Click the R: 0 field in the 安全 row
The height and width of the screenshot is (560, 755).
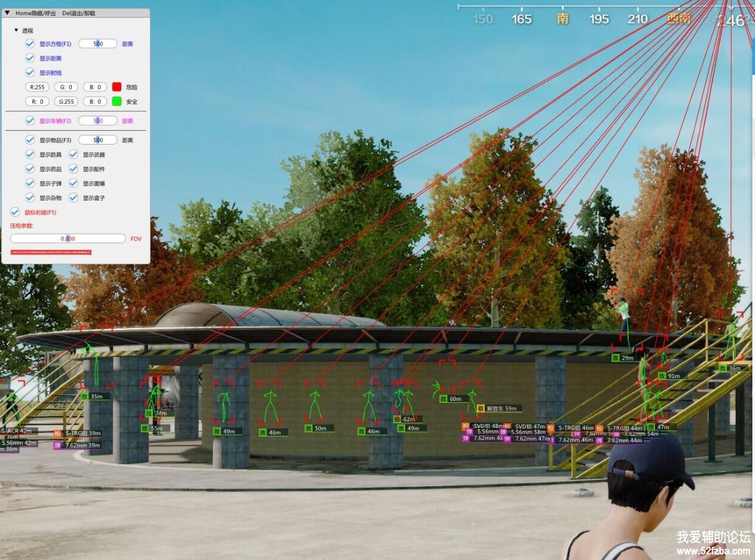pyautogui.click(x=37, y=101)
